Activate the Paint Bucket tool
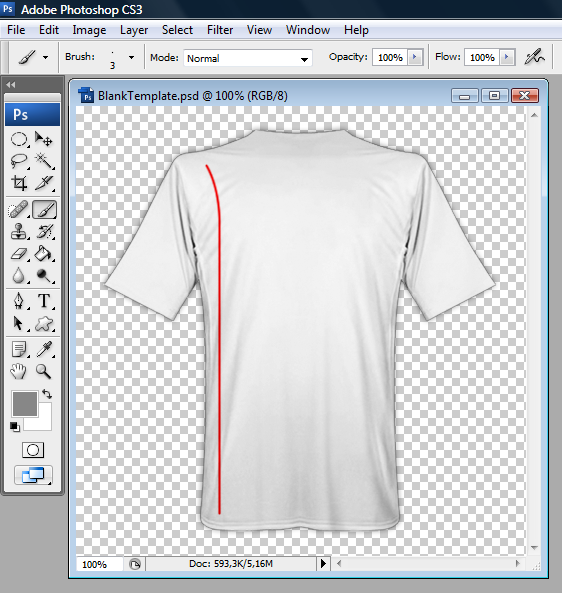This screenshot has width=562, height=593. [x=44, y=254]
